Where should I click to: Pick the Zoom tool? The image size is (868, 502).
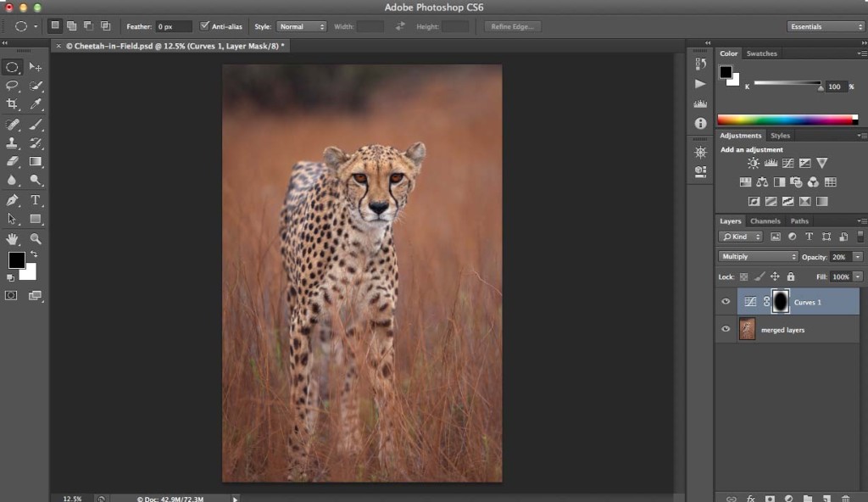(34, 240)
